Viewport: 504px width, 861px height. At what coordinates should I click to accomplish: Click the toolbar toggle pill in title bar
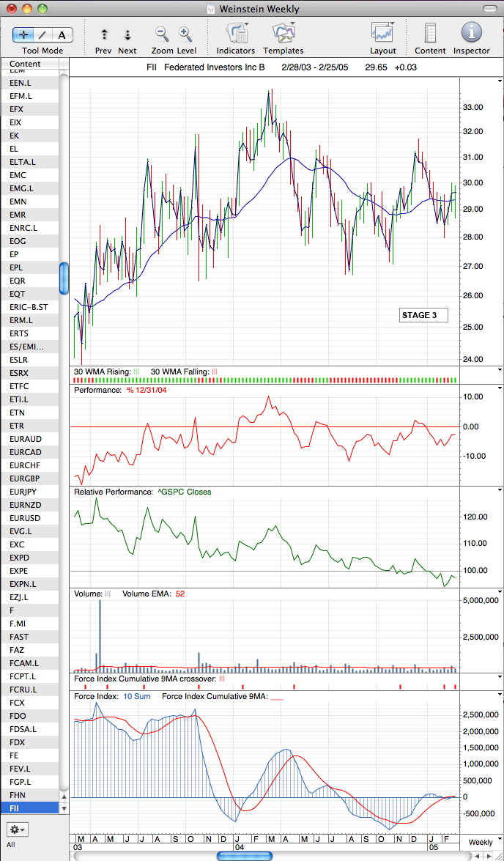[x=490, y=9]
